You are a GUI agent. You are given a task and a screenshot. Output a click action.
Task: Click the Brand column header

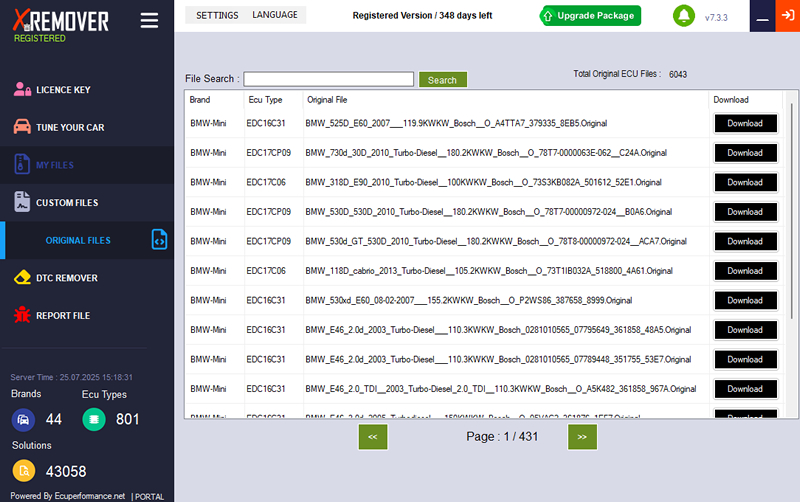point(199,100)
